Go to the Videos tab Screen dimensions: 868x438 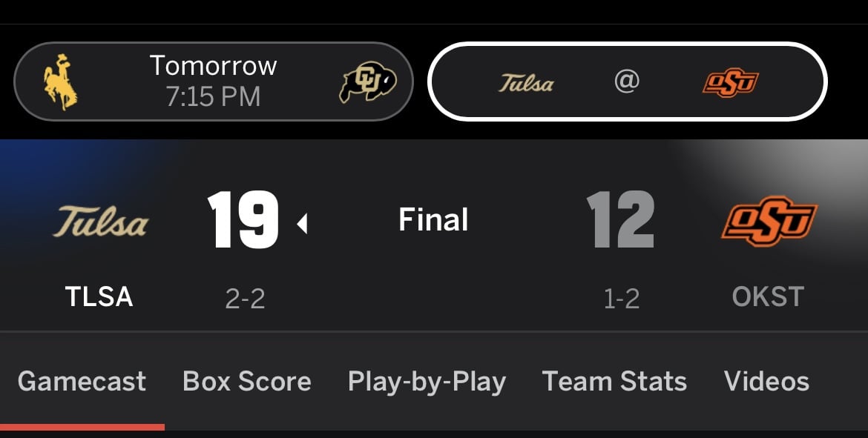766,382
